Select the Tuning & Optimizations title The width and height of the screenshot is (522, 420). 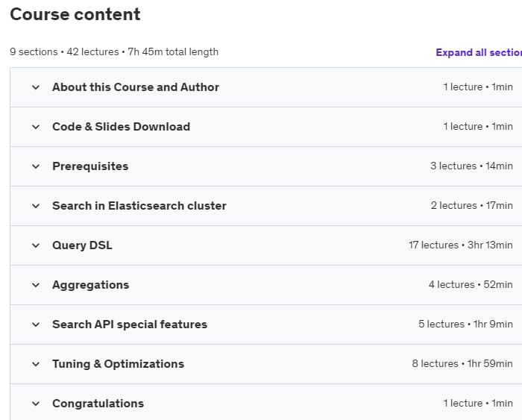118,364
